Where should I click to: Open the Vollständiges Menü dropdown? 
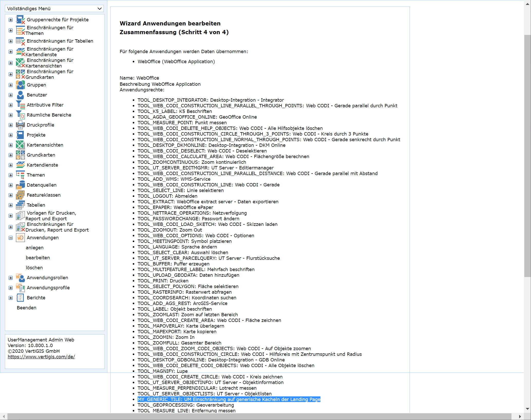[54, 8]
